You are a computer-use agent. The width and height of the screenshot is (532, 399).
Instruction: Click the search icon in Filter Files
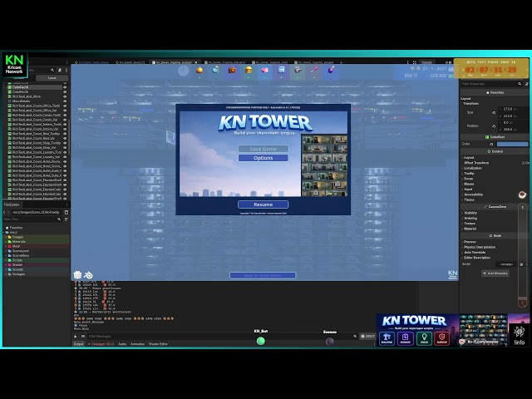[59, 219]
